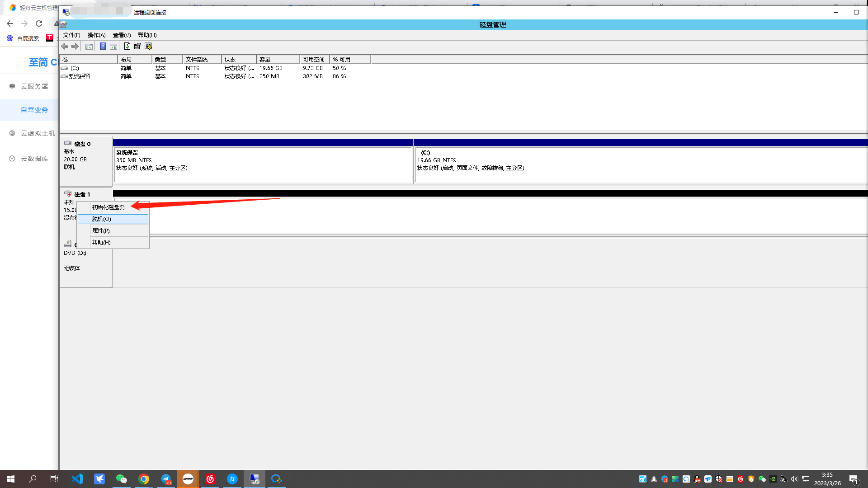Click the Forward arrow in Disk Management toolbar
Viewport: 868px width, 488px height.
75,46
